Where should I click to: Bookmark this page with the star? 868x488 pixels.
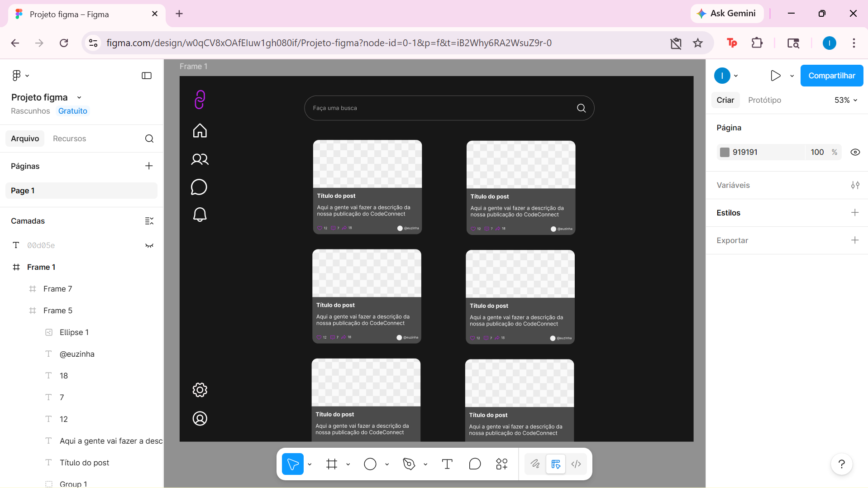pos(698,43)
